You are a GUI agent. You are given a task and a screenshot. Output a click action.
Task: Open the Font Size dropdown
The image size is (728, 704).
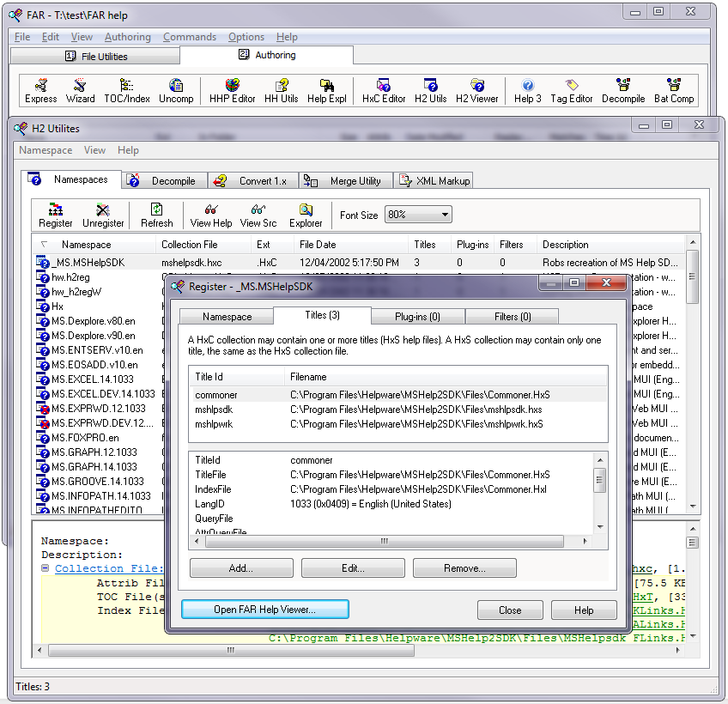(x=418, y=215)
